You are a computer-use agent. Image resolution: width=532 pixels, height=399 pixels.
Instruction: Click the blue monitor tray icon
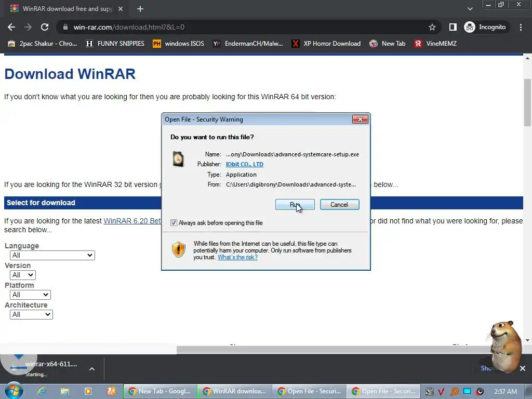467,392
